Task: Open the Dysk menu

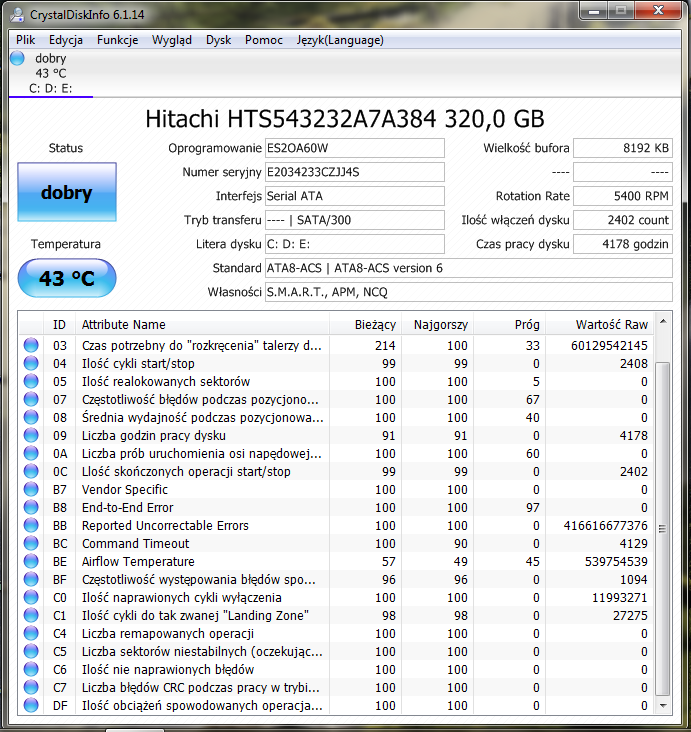Action: pos(219,40)
